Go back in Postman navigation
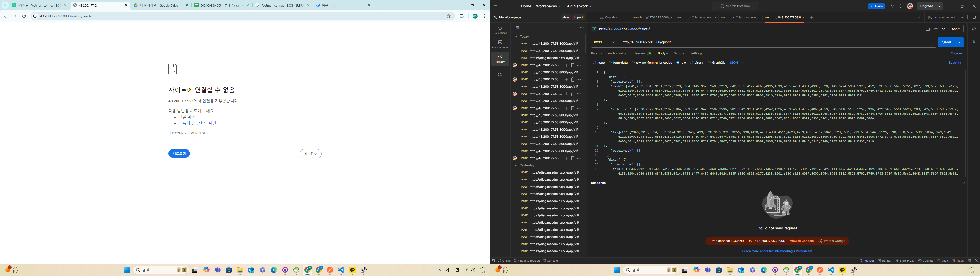 506,6
